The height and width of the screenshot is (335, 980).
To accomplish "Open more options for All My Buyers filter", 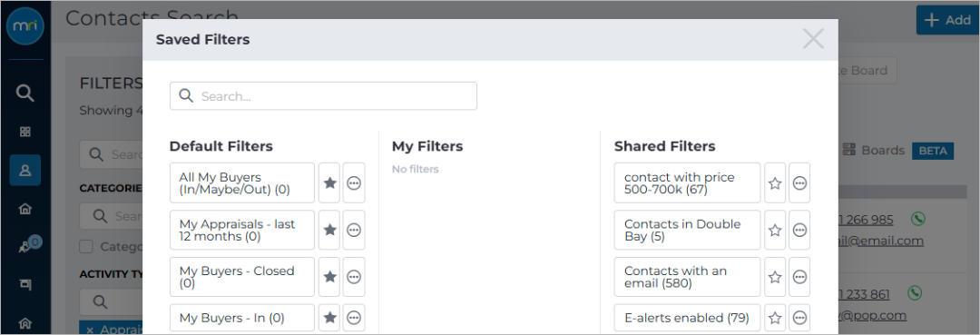I will 354,183.
